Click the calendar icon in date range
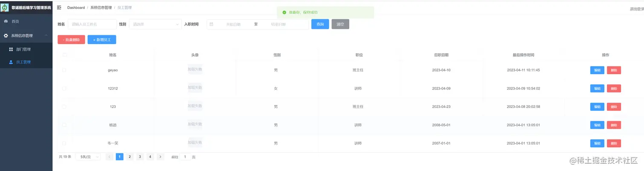644x171 pixels. tap(211, 24)
